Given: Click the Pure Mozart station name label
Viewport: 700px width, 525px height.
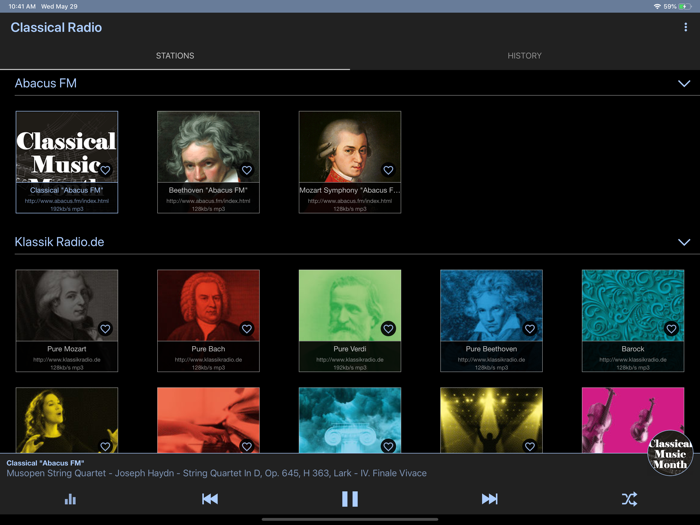Looking at the screenshot, I should [x=67, y=349].
